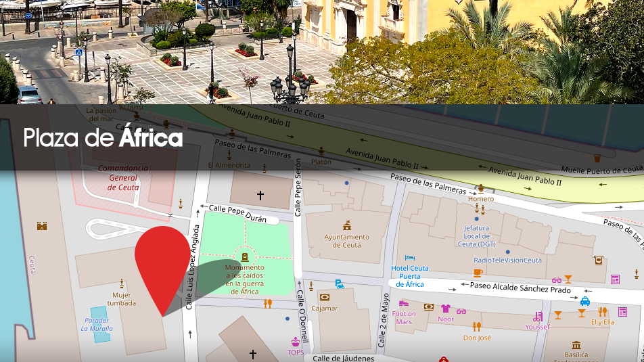This screenshot has height=362, width=644.
Task: Click the church cross north of Calle Pepe Durán
Action: click(x=260, y=195)
